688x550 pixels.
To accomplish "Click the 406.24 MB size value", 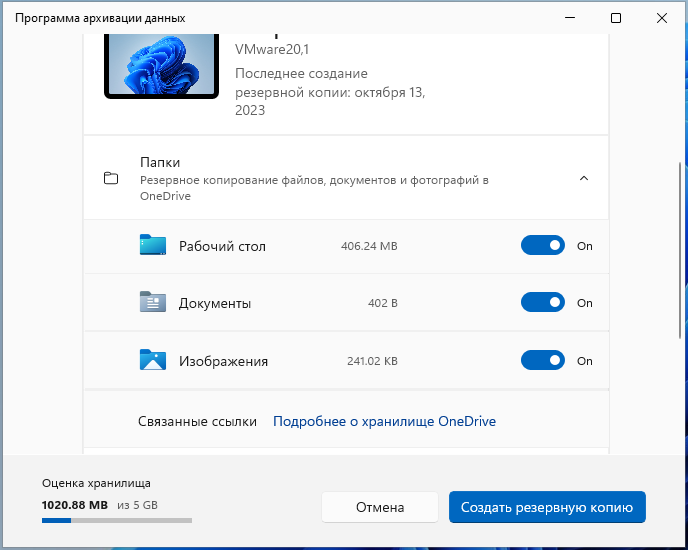I will (369, 246).
